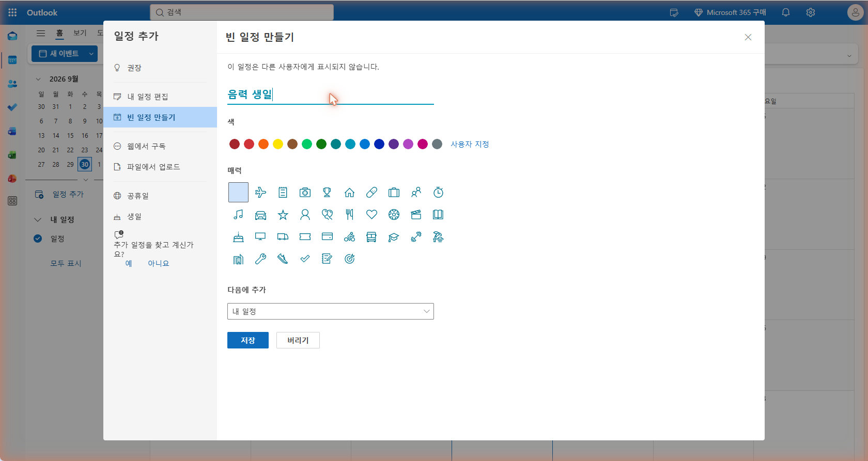Open the 공휴일 calendars section
The width and height of the screenshot is (868, 461).
click(x=160, y=196)
